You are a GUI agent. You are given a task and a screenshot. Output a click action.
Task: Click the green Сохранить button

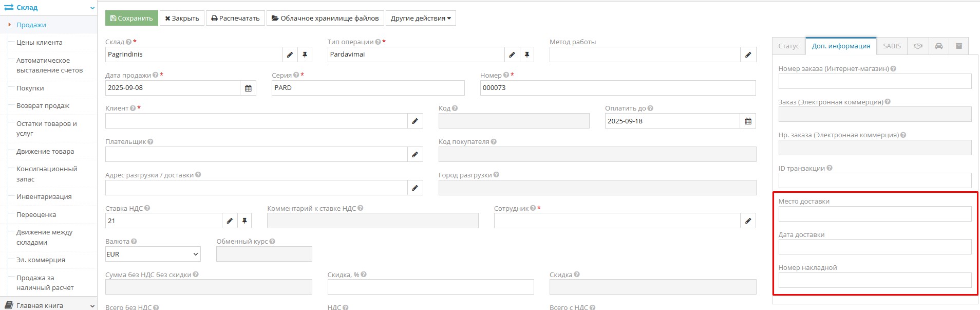click(x=131, y=18)
